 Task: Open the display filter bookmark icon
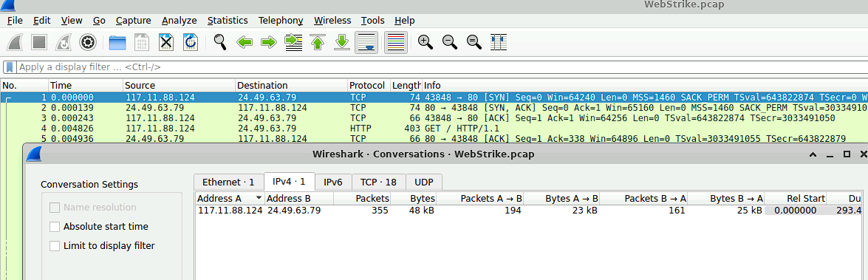pos(10,67)
